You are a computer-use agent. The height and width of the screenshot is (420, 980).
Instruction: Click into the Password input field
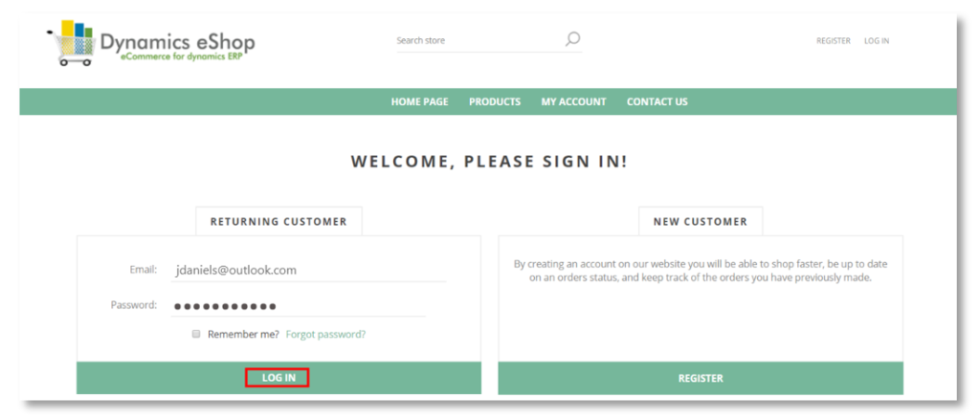(x=299, y=306)
